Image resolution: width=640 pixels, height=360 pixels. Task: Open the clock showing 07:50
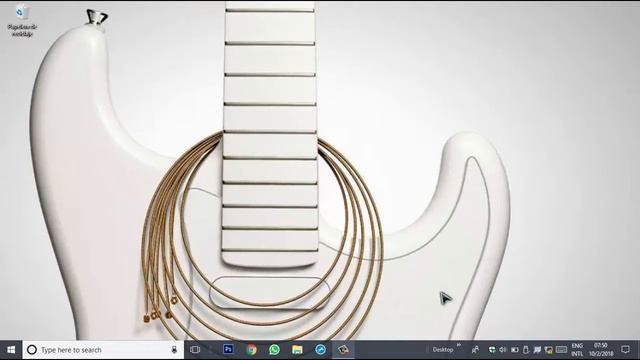click(601, 350)
